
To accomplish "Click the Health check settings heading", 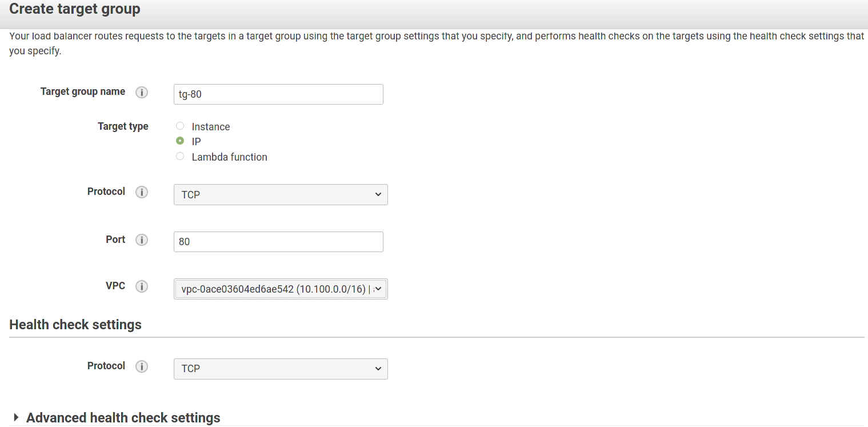I will point(75,325).
